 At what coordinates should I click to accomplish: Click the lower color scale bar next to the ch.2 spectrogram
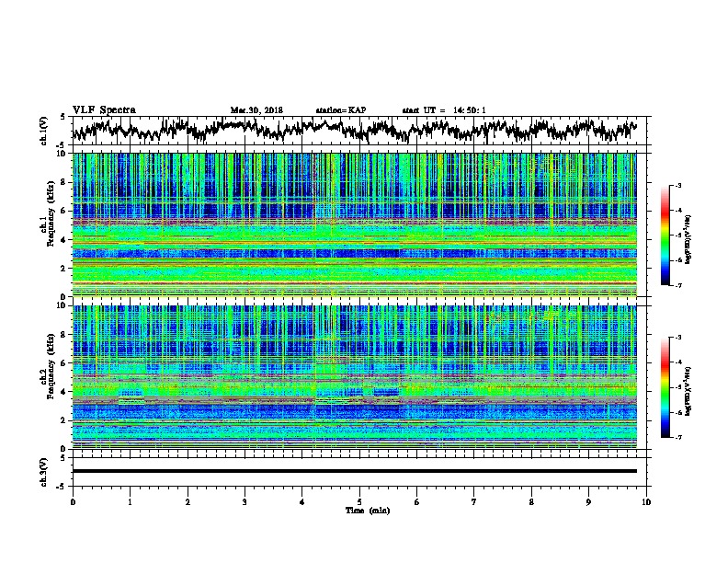point(665,387)
